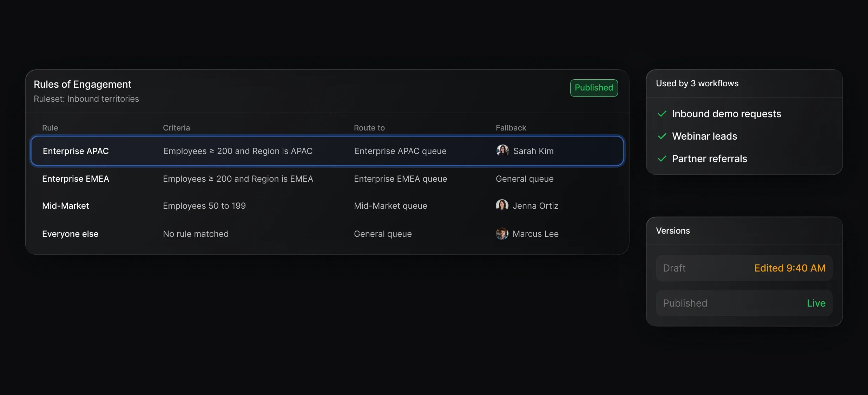Click the 'Rules of Engagement' title
This screenshot has height=395, width=868.
tap(83, 84)
